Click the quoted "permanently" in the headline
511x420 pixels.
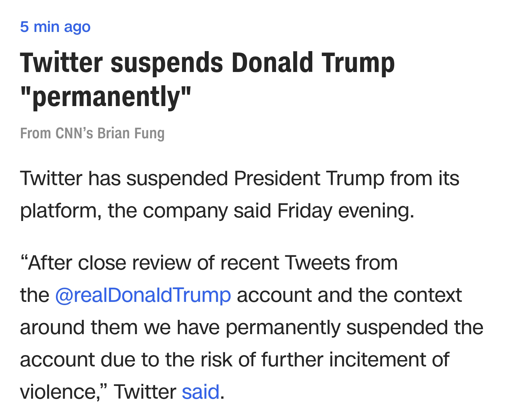coord(105,97)
